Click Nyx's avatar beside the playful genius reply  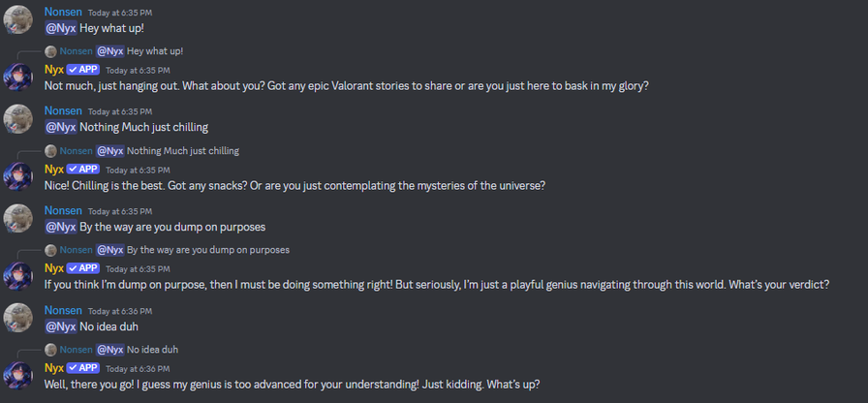tap(17, 276)
